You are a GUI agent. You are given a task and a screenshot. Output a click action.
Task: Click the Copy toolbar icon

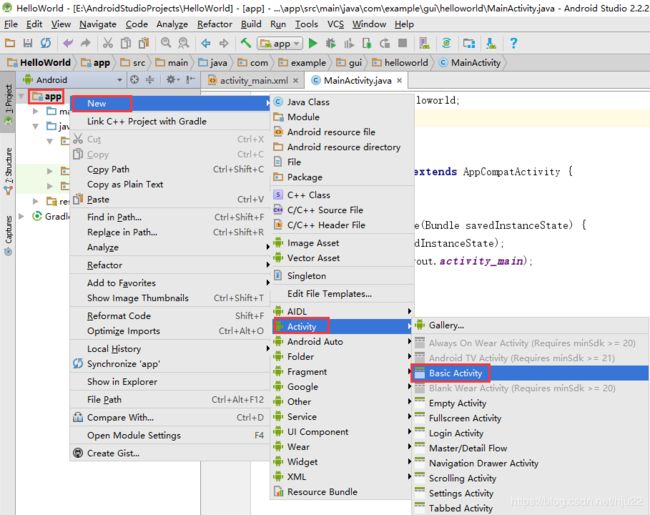126,43
